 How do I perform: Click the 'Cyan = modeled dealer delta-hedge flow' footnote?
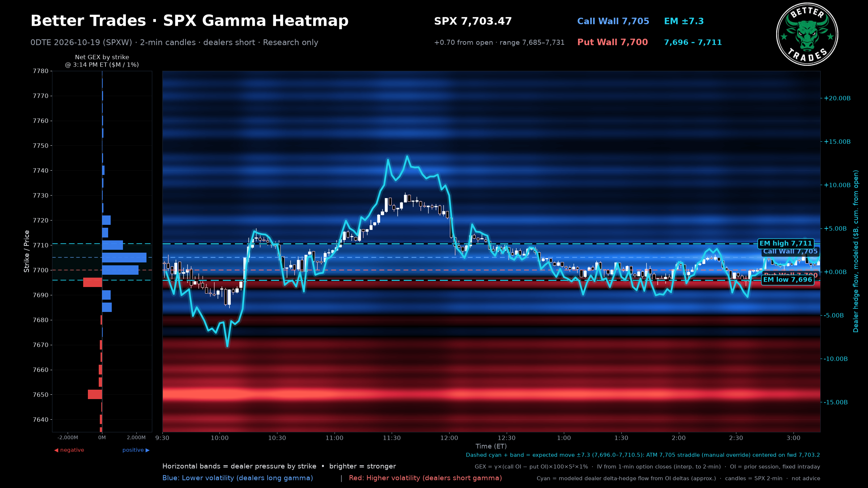pos(678,478)
